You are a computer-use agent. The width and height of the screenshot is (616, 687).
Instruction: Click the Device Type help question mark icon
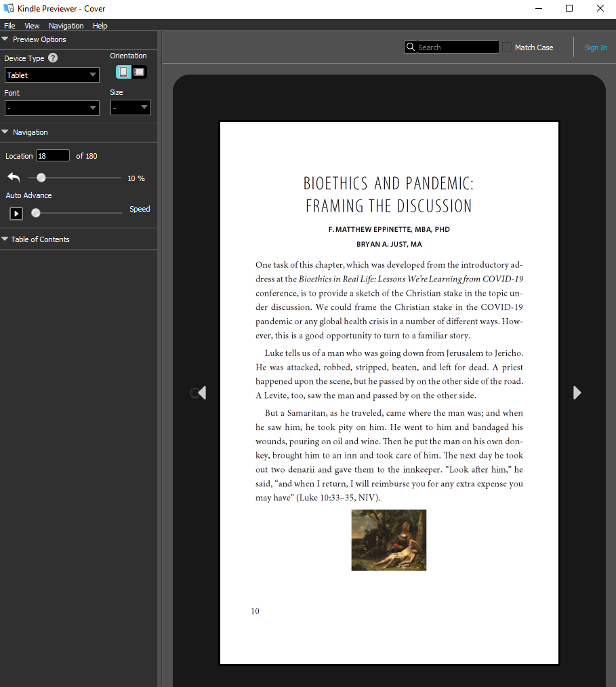(x=53, y=58)
